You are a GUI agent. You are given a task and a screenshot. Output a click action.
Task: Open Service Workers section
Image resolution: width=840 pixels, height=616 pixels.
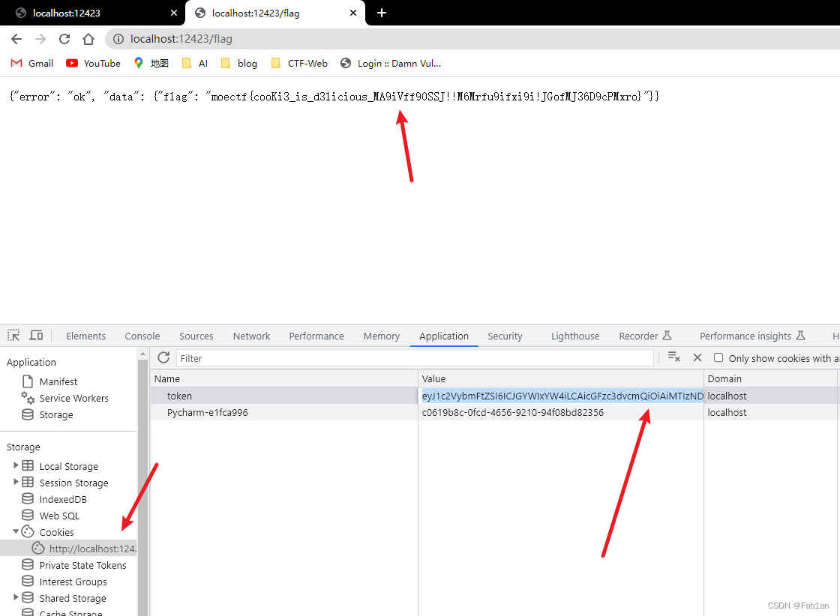(74, 398)
